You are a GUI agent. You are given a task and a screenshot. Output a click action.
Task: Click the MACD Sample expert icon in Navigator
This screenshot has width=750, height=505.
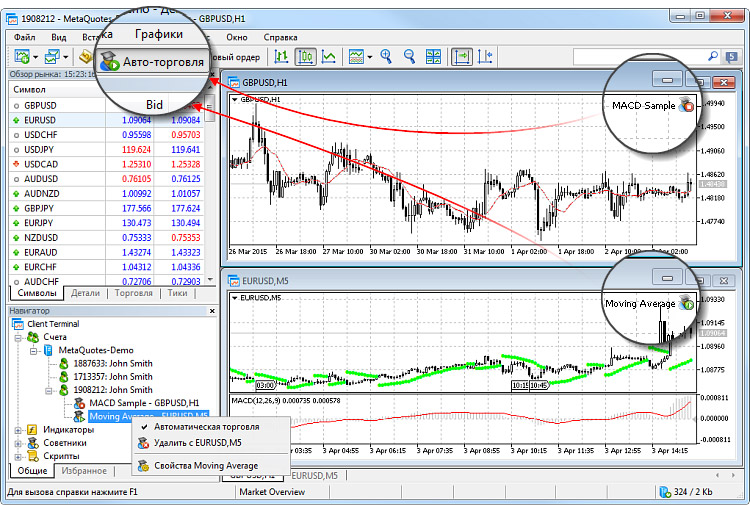[x=79, y=403]
